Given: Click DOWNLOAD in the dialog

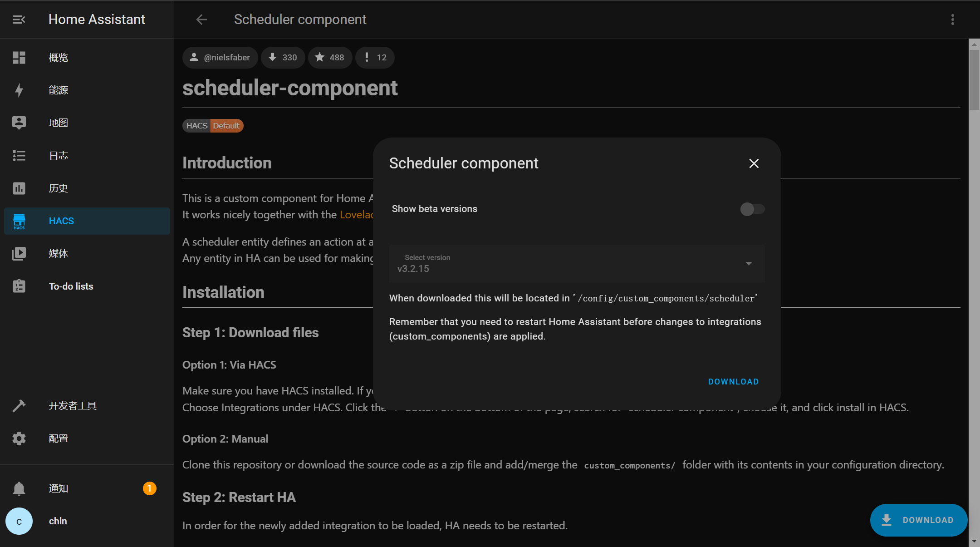Looking at the screenshot, I should click(x=733, y=382).
